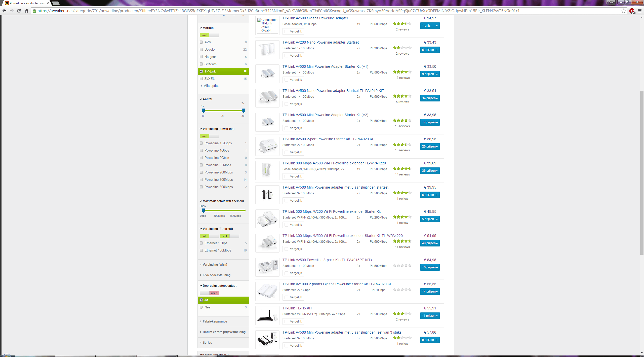
Task: Toggle the Verbinding (Ethernet) of switch
Action: click(x=209, y=236)
